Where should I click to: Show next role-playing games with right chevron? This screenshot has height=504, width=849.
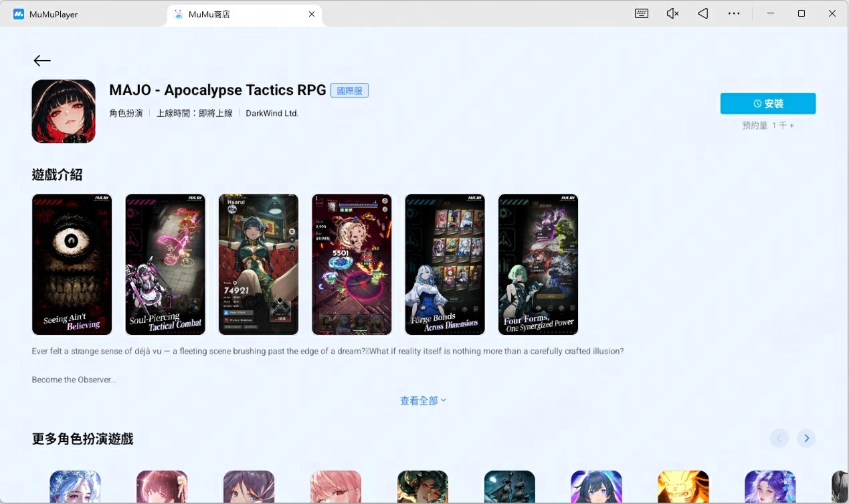click(x=806, y=438)
